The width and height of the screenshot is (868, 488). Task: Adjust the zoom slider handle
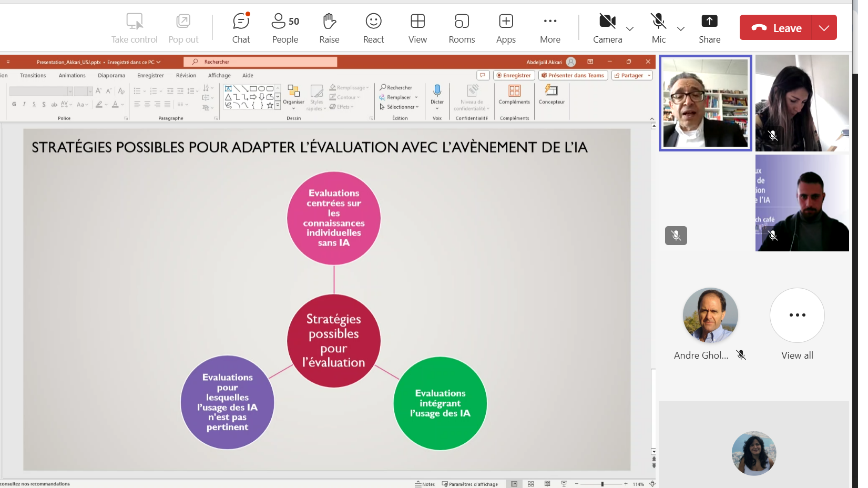[603, 484]
